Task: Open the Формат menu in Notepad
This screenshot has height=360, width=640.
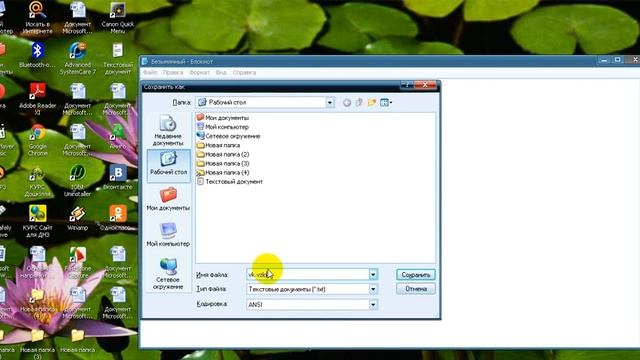Action: click(x=199, y=72)
